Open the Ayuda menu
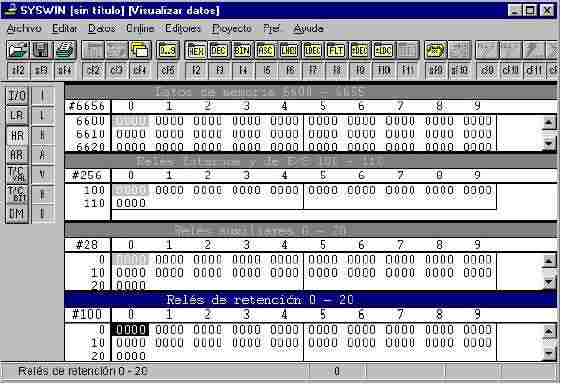Screen dimensions: 561x384 [308, 28]
